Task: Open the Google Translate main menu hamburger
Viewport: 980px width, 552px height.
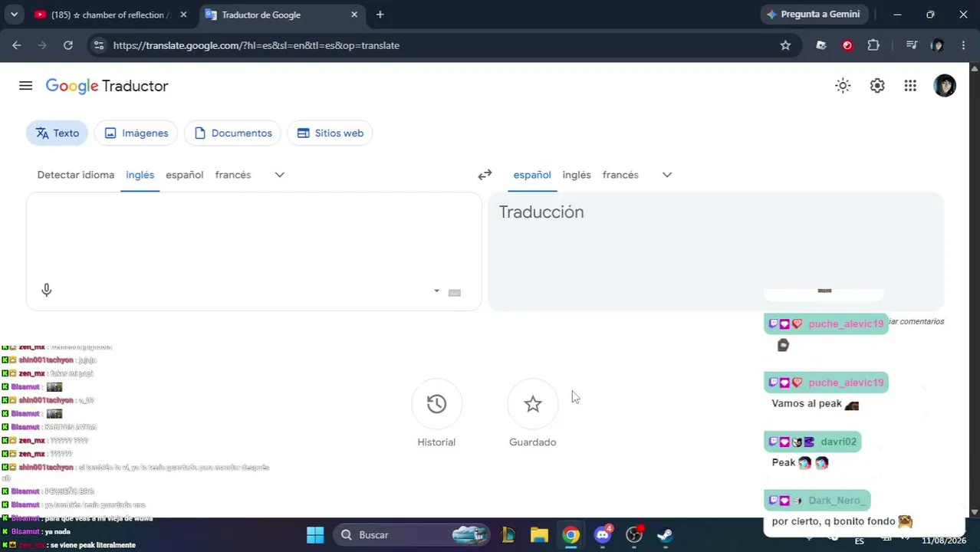Action: click(x=25, y=86)
